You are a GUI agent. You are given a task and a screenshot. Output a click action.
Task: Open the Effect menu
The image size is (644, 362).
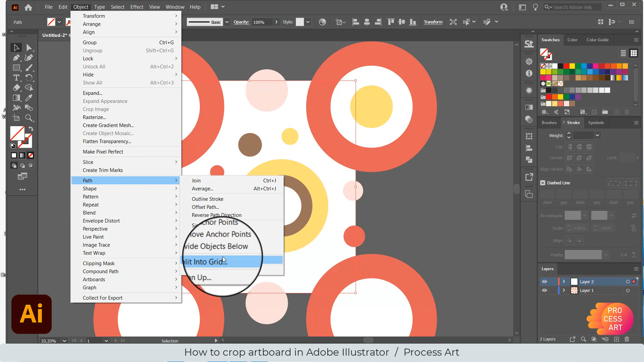(x=137, y=7)
